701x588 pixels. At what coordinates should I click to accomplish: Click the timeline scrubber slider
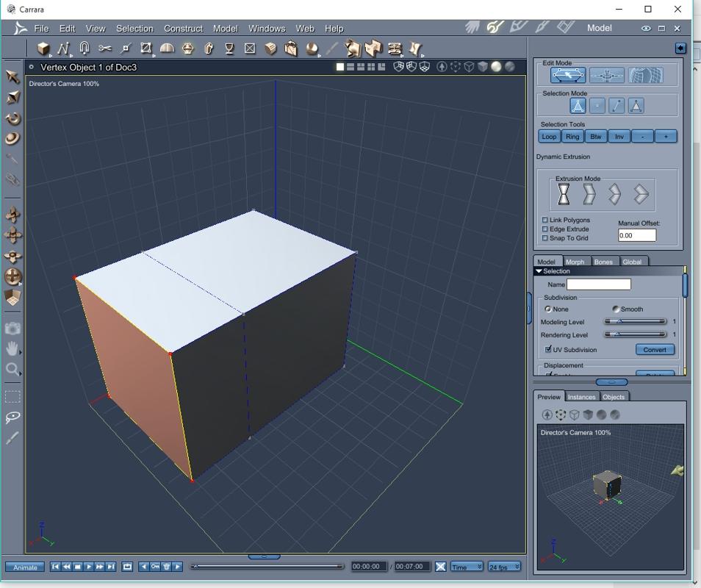point(267,566)
